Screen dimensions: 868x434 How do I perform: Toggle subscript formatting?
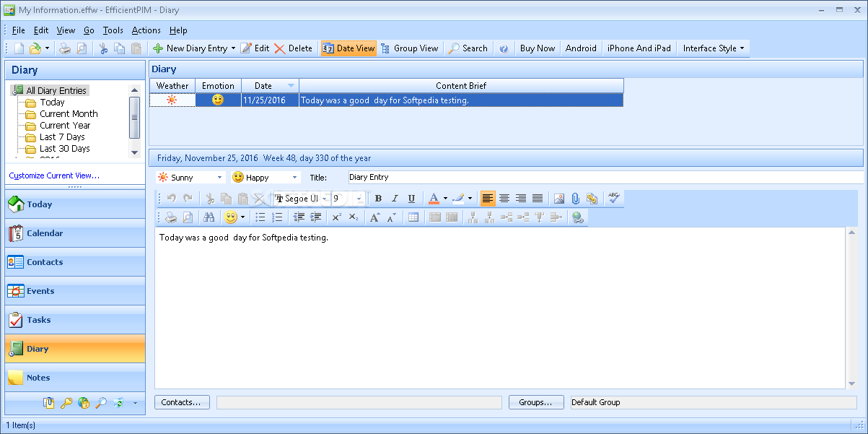[354, 217]
